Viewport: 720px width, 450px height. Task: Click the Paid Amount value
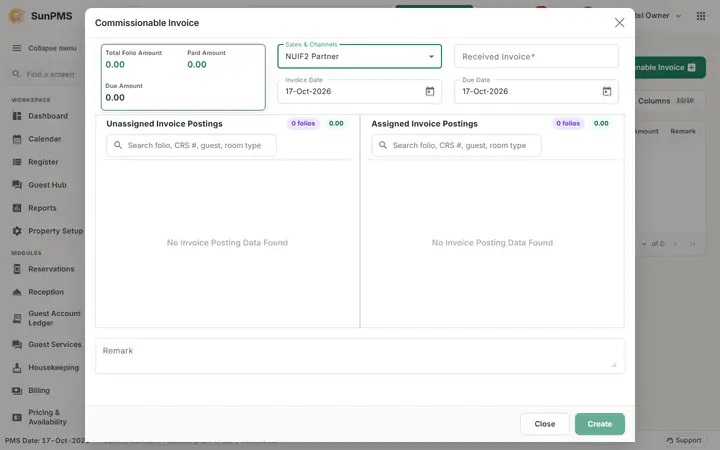[197, 65]
